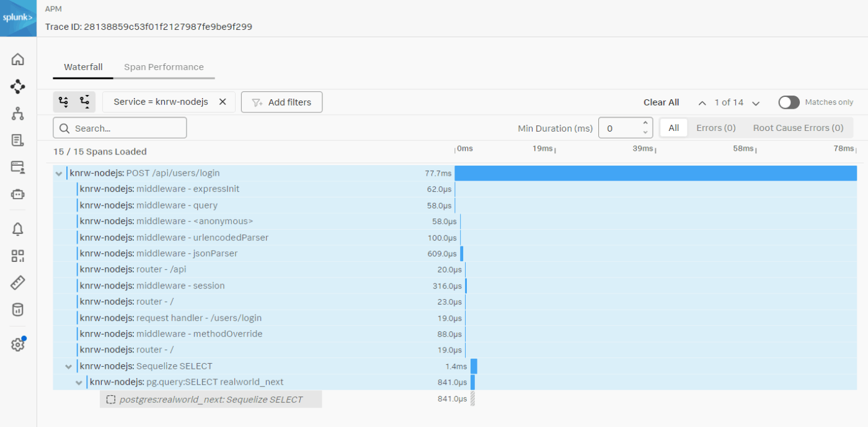This screenshot has height=427, width=868.
Task: Select the Root Cause Errors (0) filter
Action: [798, 128]
